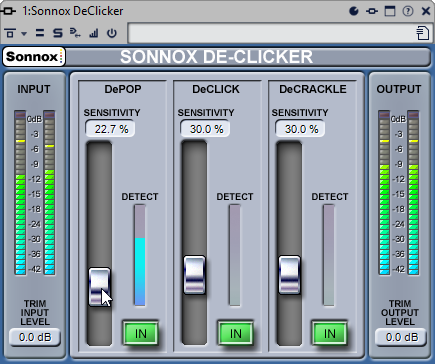Click the DeCRACKLE section heading
The width and height of the screenshot is (435, 364).
(x=313, y=89)
